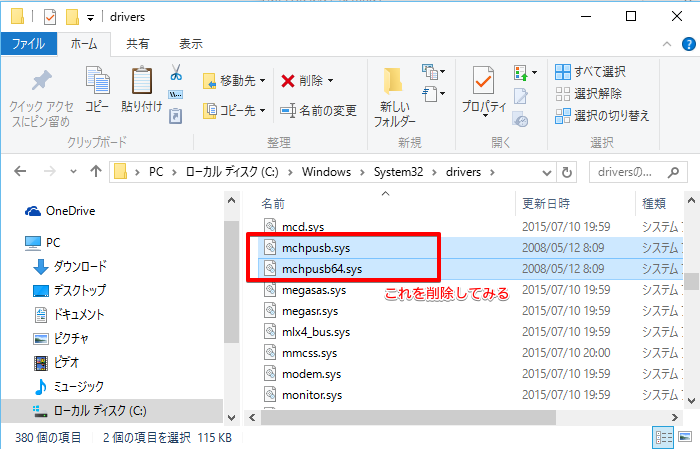Click Invert selection (選択の切り替え)
Viewport: 700px width, 449px height.
[x=602, y=116]
